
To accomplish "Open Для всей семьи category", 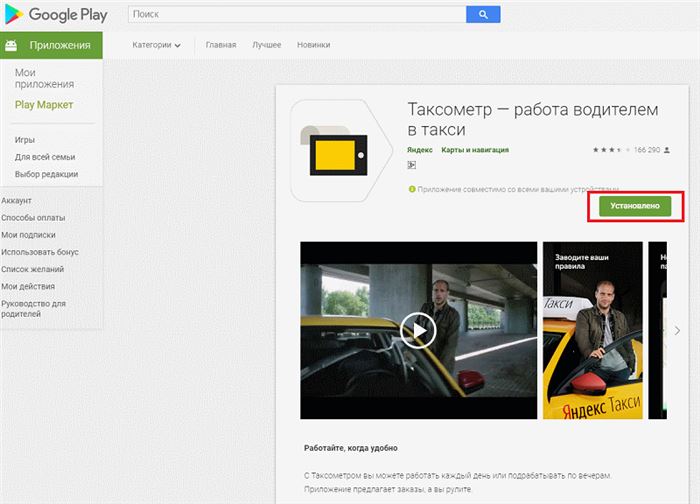I will (x=45, y=157).
